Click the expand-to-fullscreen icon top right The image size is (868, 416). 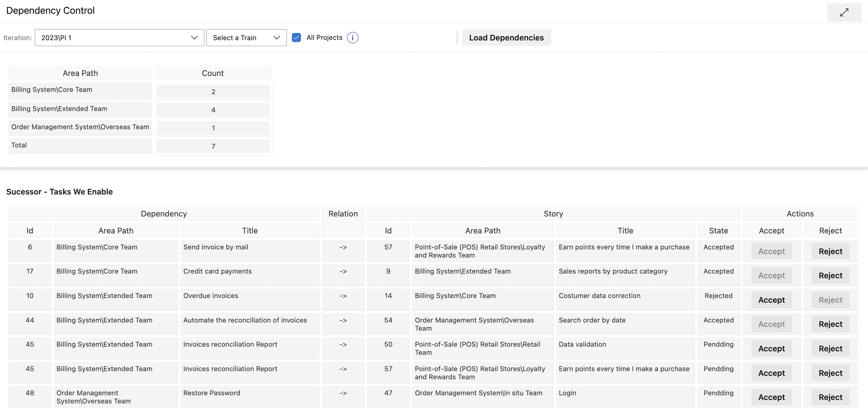(x=844, y=12)
